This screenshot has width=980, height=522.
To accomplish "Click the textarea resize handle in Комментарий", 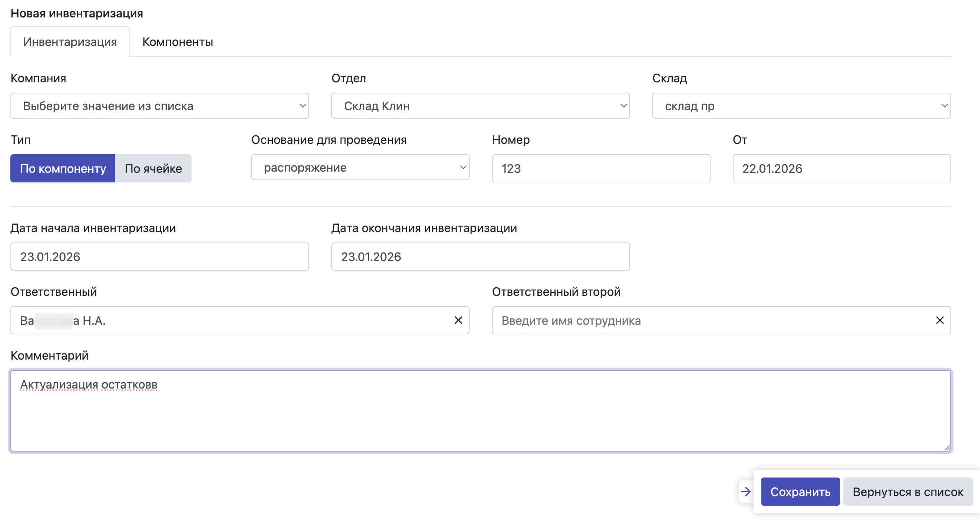I will [x=947, y=447].
